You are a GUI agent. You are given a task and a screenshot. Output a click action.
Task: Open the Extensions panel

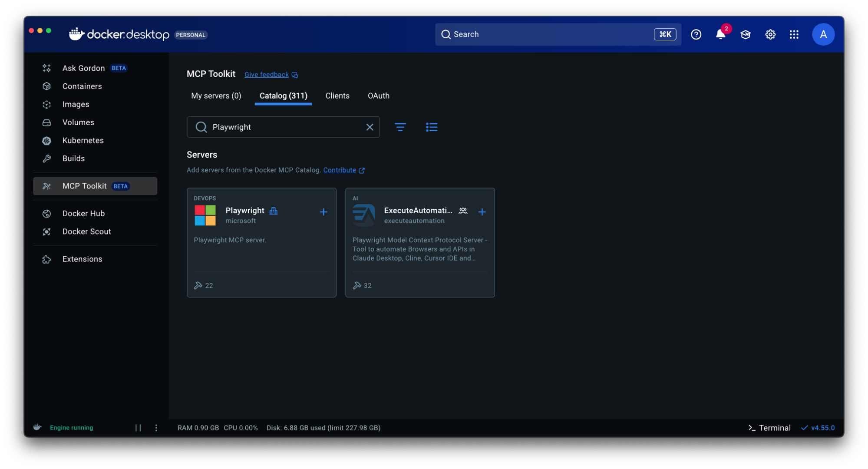[82, 259]
